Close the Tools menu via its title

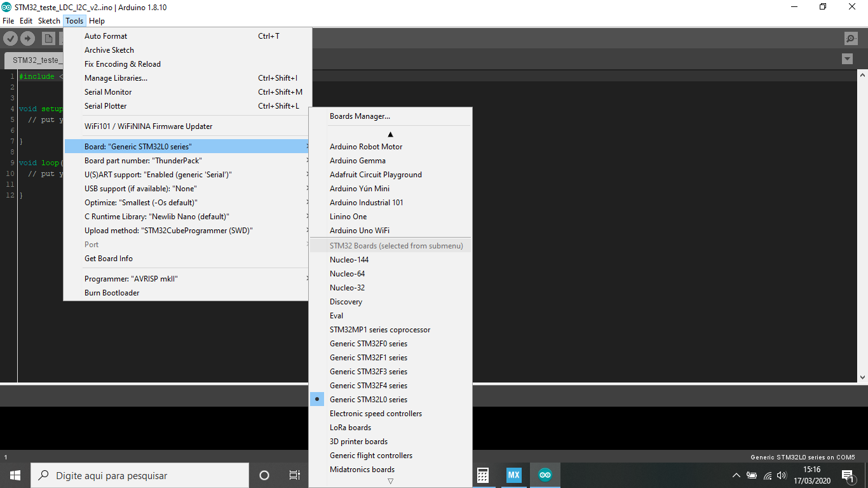74,21
